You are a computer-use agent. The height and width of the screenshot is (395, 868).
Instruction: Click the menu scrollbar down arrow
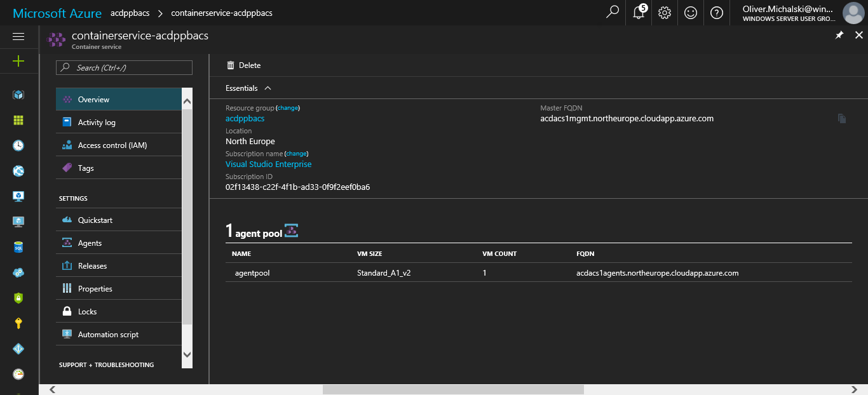tap(187, 354)
